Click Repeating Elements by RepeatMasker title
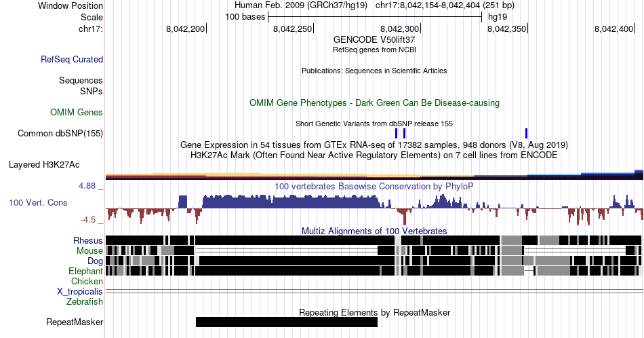Image resolution: width=644 pixels, height=338 pixels. coord(374,312)
